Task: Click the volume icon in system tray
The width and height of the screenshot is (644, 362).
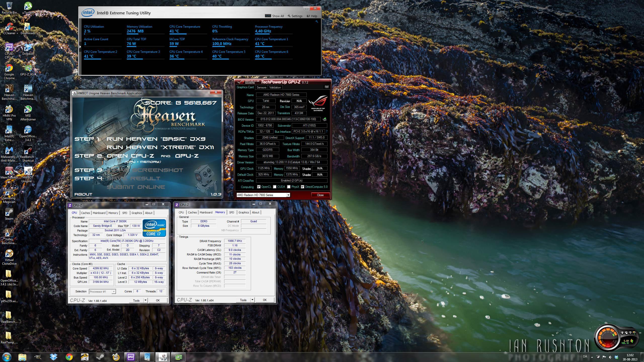Action: [x=610, y=357]
